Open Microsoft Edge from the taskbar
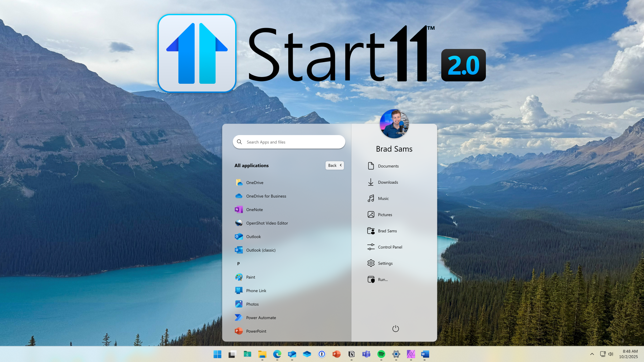Viewport: 644px width, 362px height. pyautogui.click(x=277, y=354)
